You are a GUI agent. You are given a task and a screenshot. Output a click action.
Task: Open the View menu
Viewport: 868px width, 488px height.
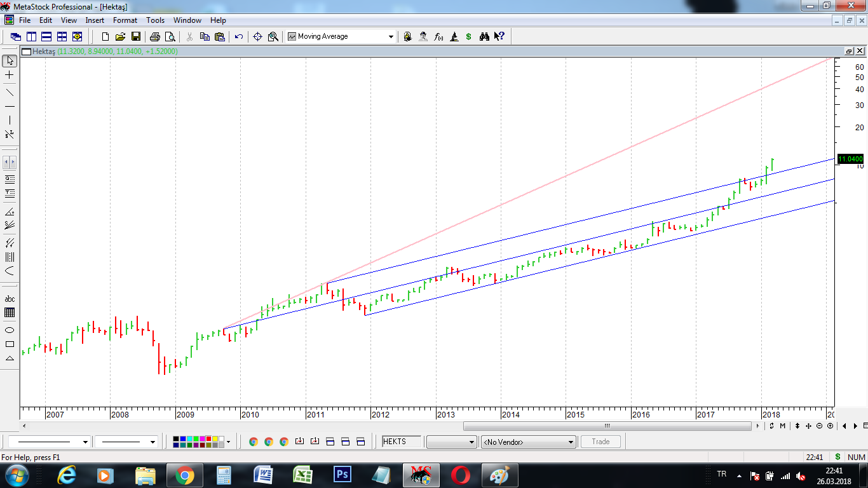point(69,20)
